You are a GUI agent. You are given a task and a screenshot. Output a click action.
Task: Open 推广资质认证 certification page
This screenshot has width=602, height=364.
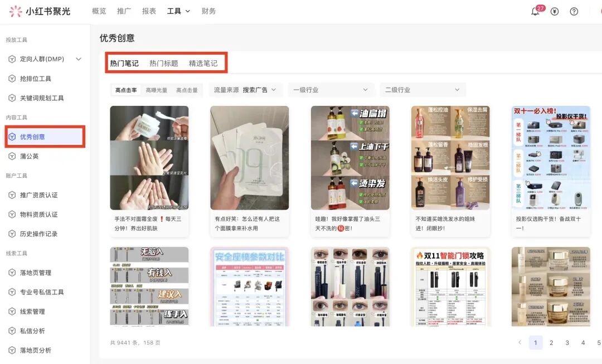(38, 195)
